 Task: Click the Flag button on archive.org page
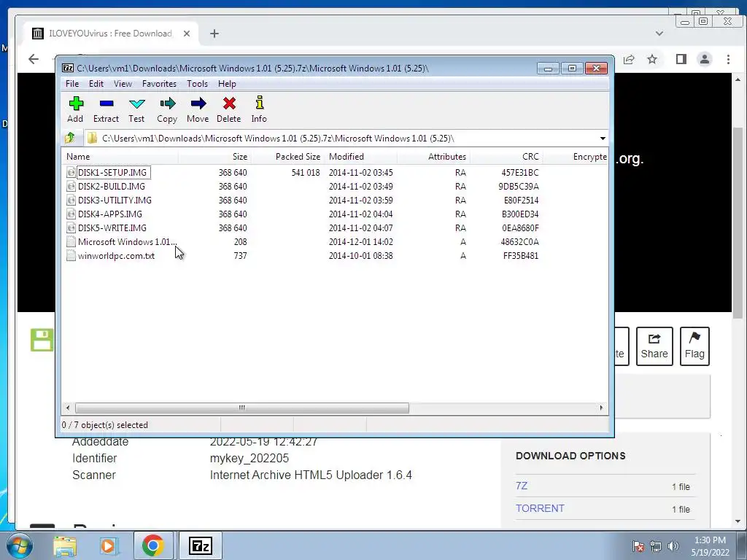click(694, 346)
